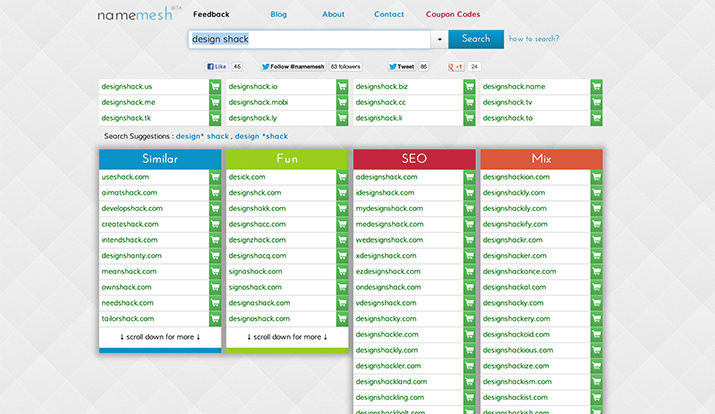Click the cart icon for mydesignshack.com
The height and width of the screenshot is (414, 715).
tap(469, 208)
